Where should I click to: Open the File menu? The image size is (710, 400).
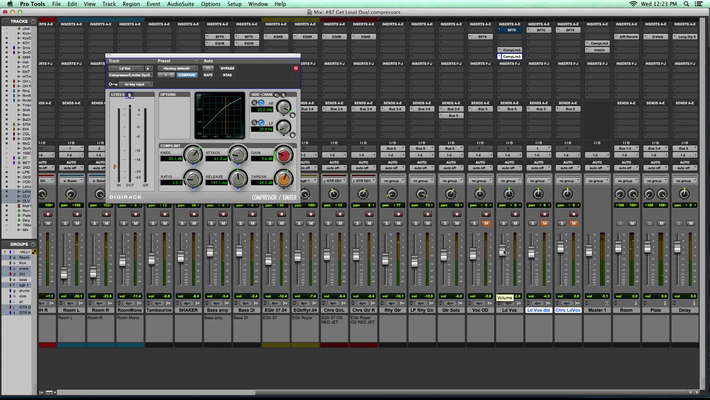click(x=56, y=4)
